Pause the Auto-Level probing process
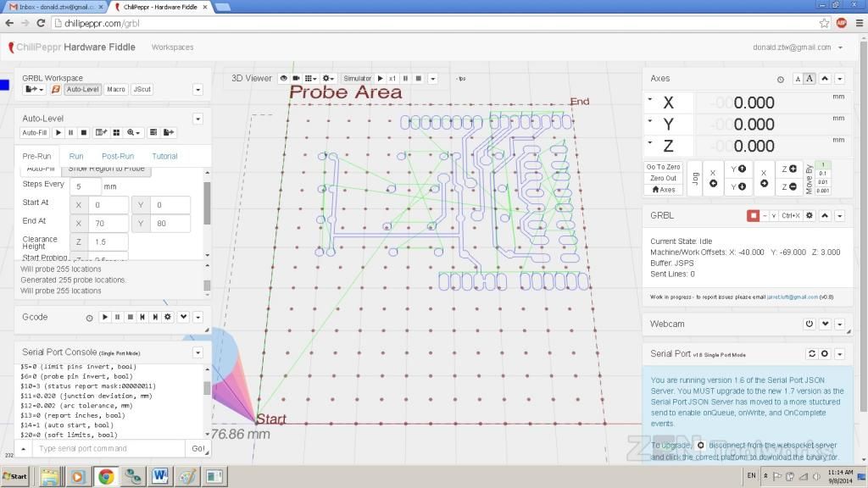The height and width of the screenshot is (488, 868). click(x=71, y=132)
